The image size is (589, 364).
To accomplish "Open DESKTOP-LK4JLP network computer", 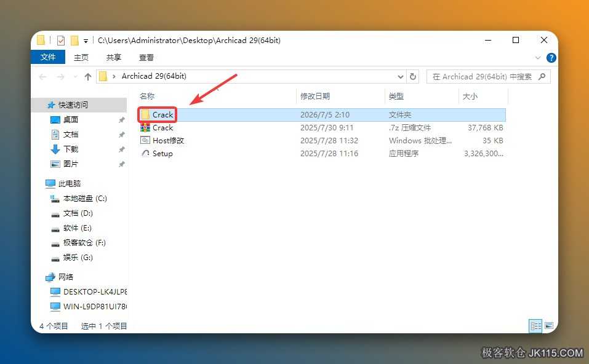I will click(x=95, y=291).
